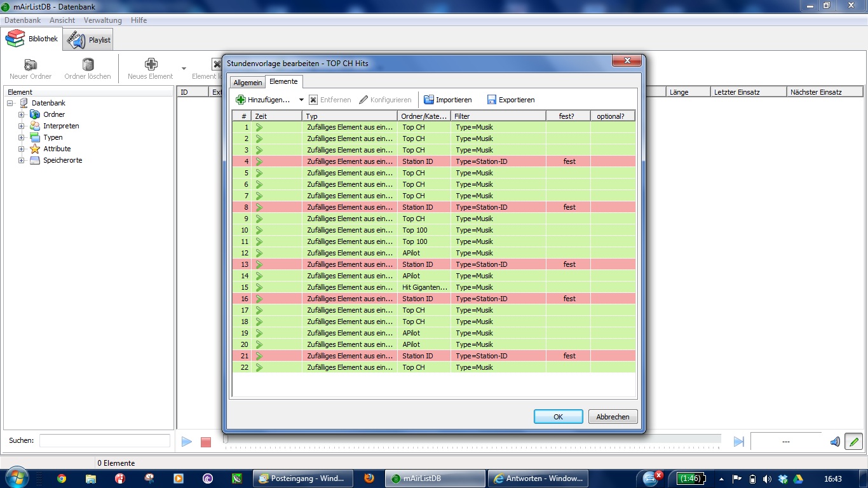Image resolution: width=868 pixels, height=488 pixels.
Task: Click the Neues Element plus icon
Action: [x=151, y=64]
